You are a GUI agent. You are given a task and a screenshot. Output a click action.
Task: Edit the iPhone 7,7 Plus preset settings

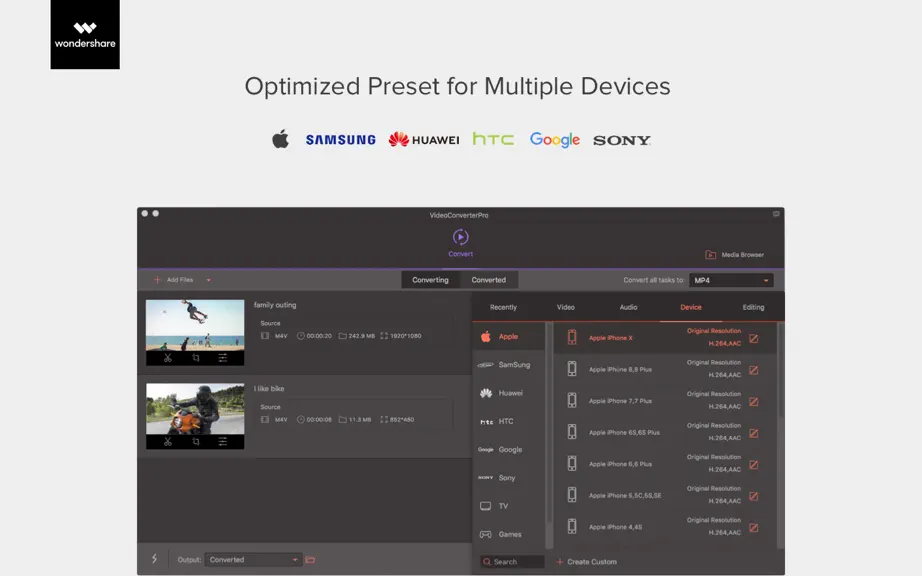coord(754,402)
